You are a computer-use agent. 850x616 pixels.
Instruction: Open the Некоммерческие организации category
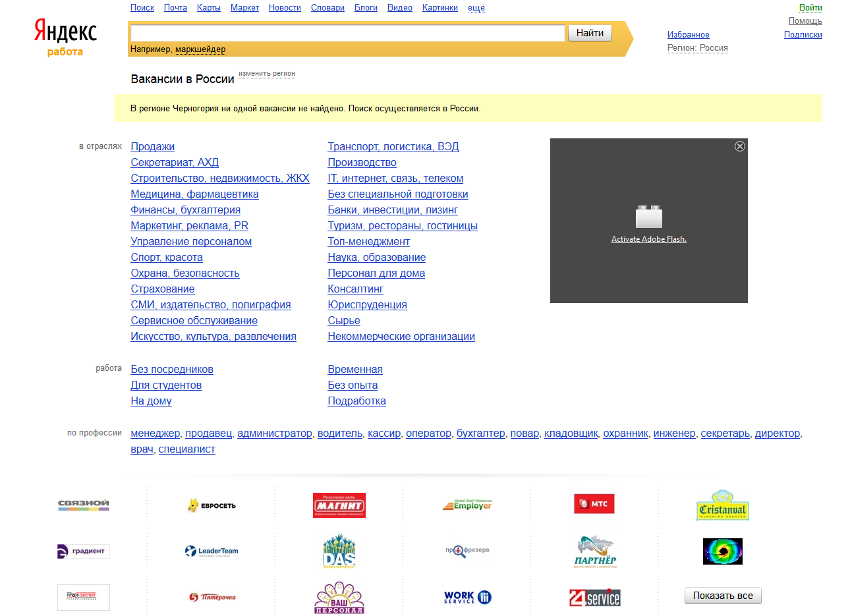pyautogui.click(x=401, y=337)
